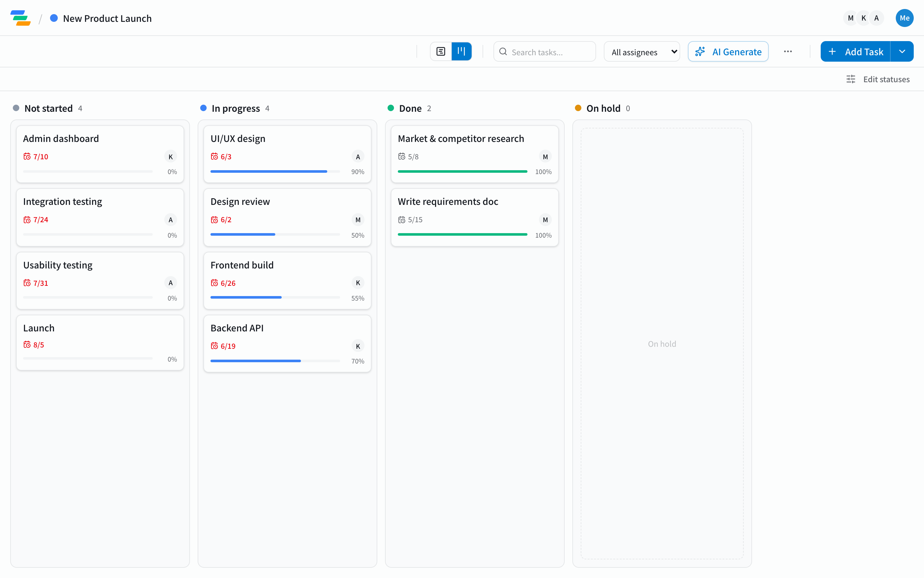Click the 8/5 due date on Launch

pyautogui.click(x=38, y=345)
